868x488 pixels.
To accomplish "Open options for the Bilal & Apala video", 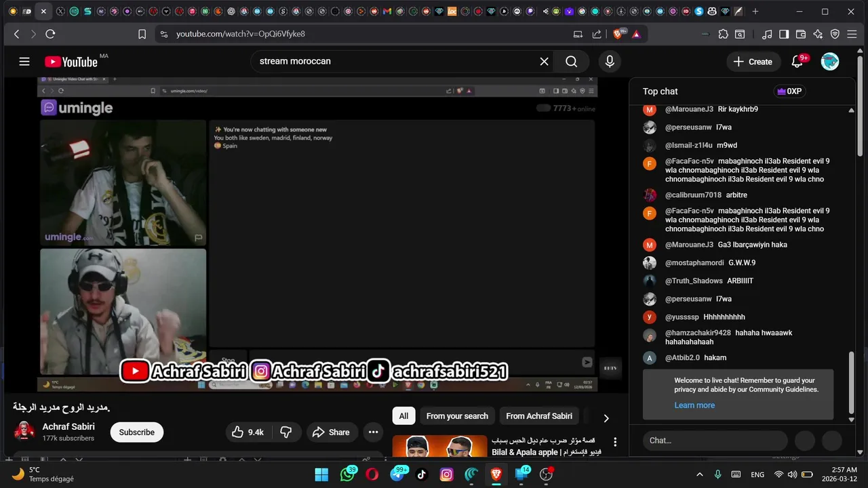I will (615, 442).
